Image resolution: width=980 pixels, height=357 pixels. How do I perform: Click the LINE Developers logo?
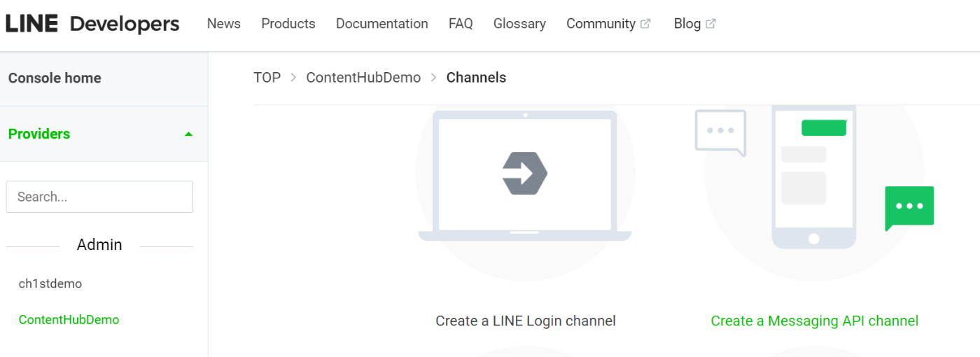click(92, 24)
